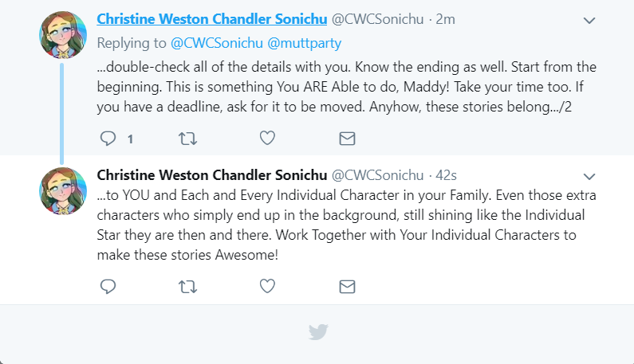Send first tweet via direct message envelope

click(347, 139)
